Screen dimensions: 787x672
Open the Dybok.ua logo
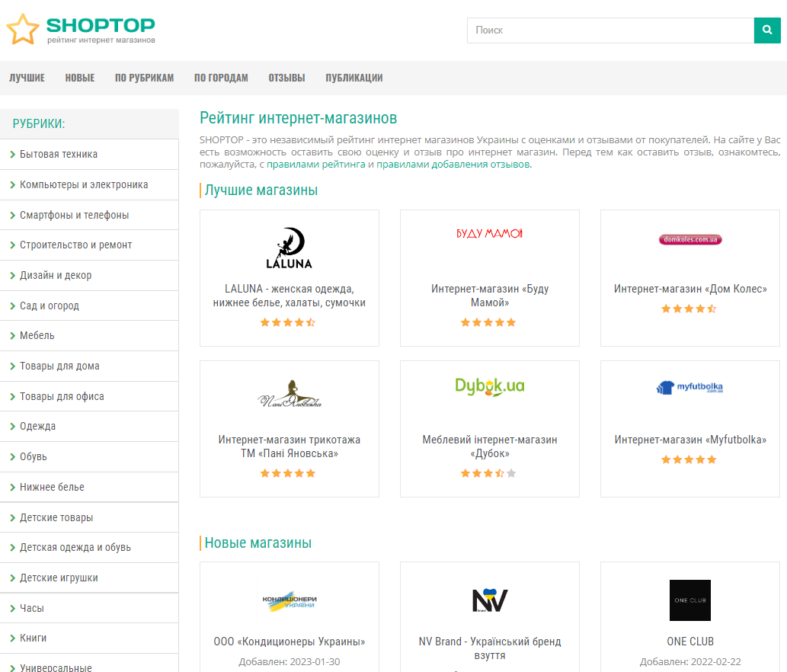coord(489,386)
